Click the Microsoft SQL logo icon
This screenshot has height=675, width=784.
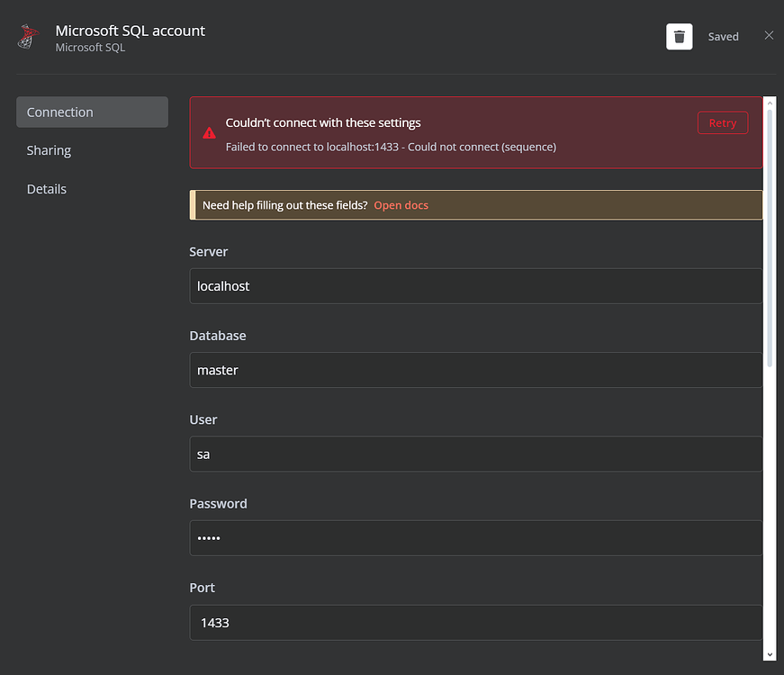pos(29,38)
